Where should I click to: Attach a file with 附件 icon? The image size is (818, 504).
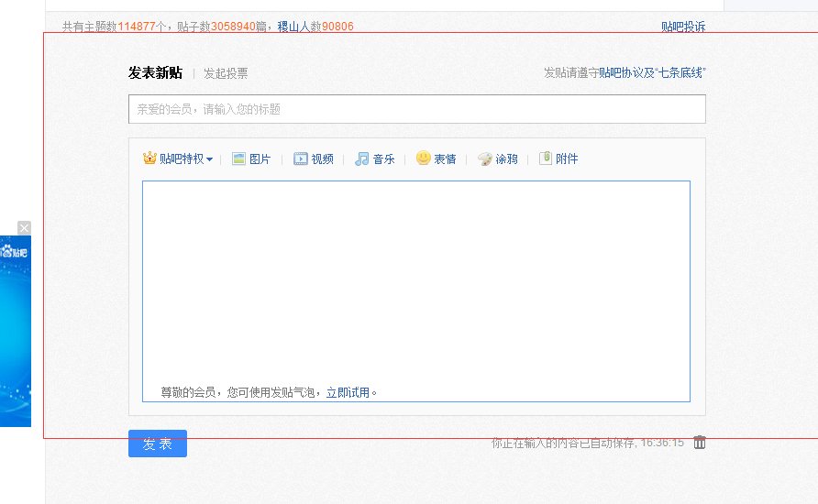click(558, 159)
